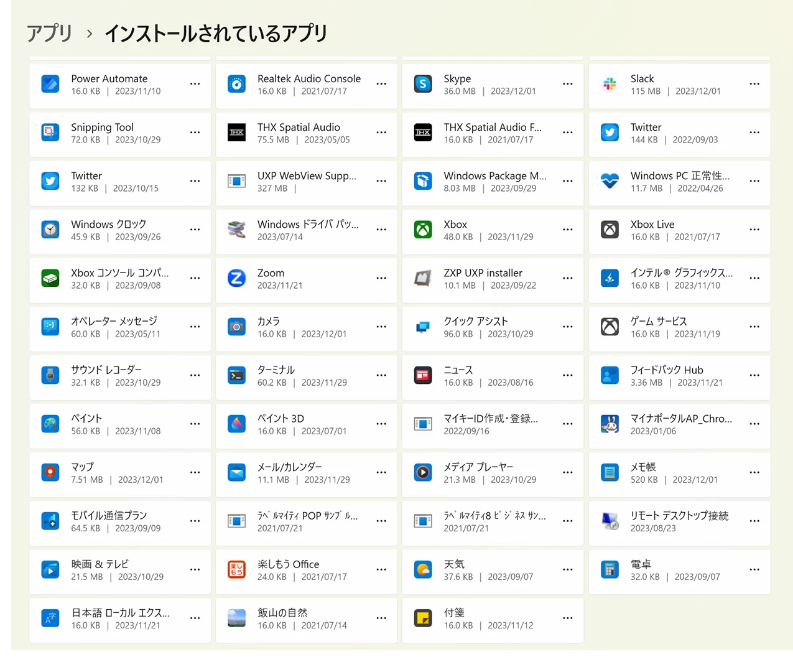Click the マップ app icon

(x=50, y=472)
